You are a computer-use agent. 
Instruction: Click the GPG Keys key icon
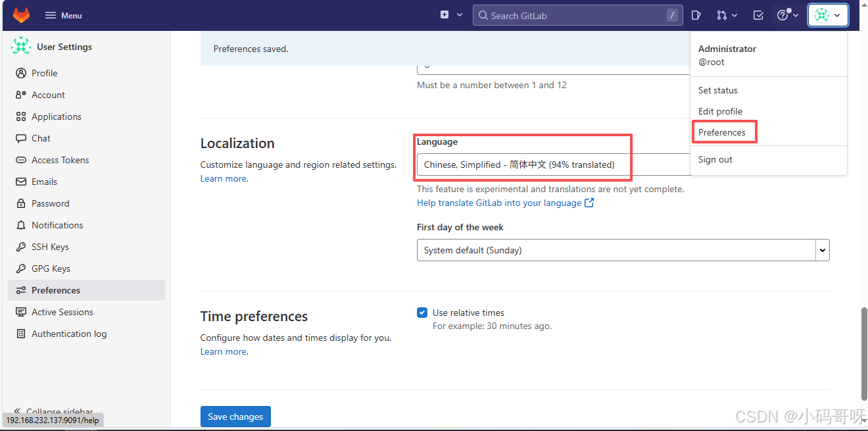pos(20,268)
